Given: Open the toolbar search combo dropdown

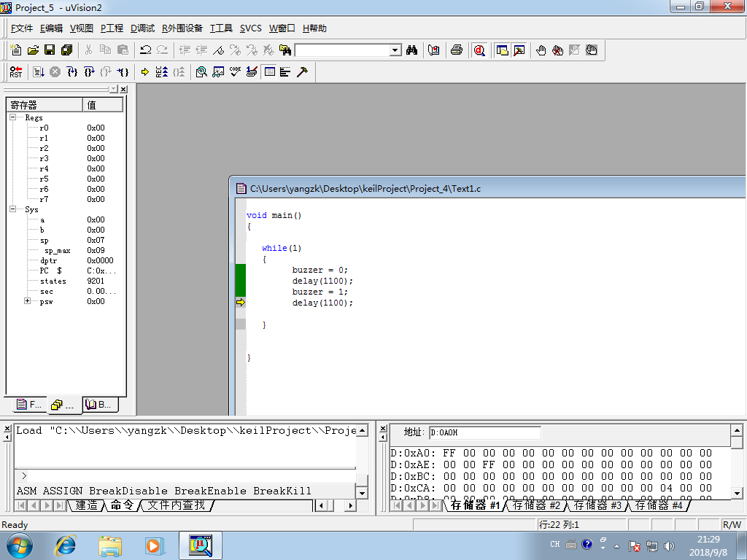Looking at the screenshot, I should tap(395, 50).
